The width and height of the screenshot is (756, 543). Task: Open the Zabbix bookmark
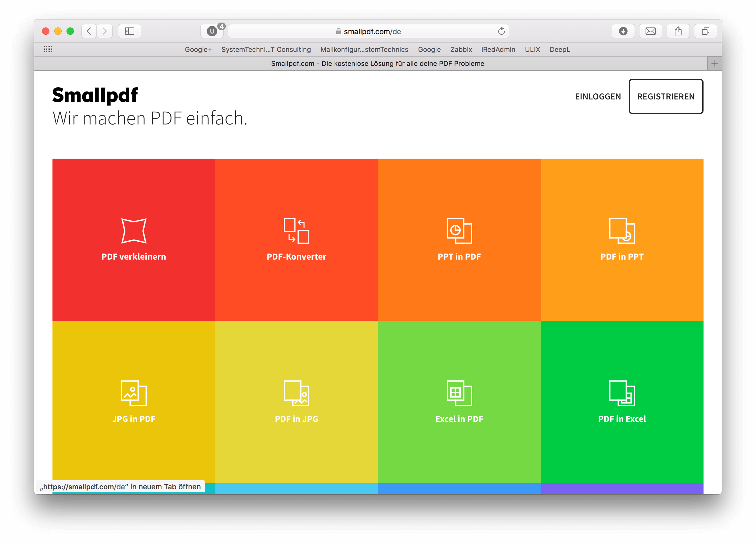click(461, 49)
